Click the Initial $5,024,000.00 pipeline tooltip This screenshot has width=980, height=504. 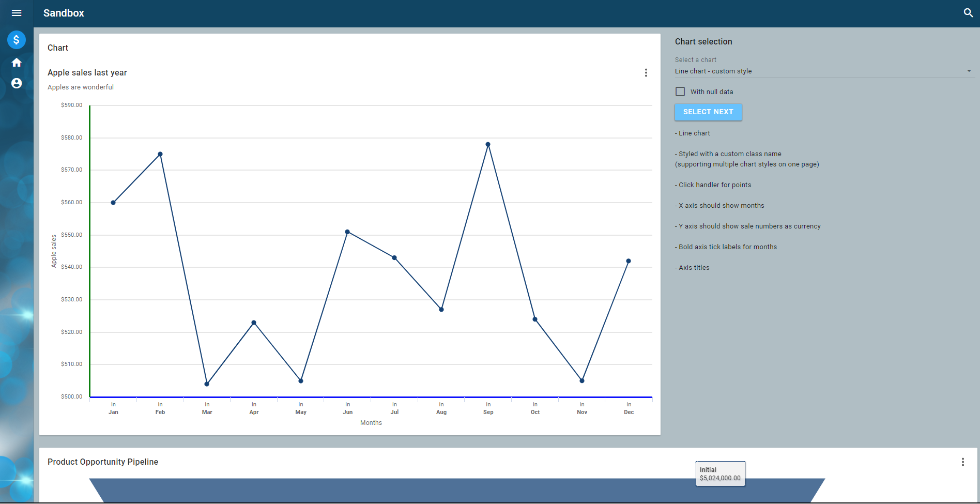(720, 474)
